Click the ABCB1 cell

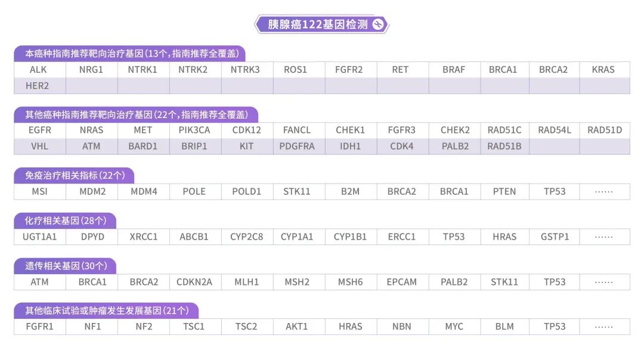[x=195, y=237]
